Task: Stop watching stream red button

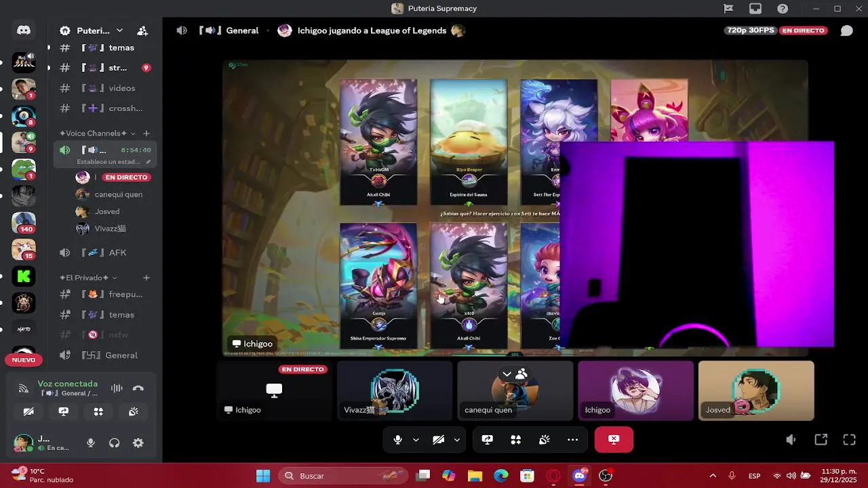Action: pyautogui.click(x=614, y=440)
